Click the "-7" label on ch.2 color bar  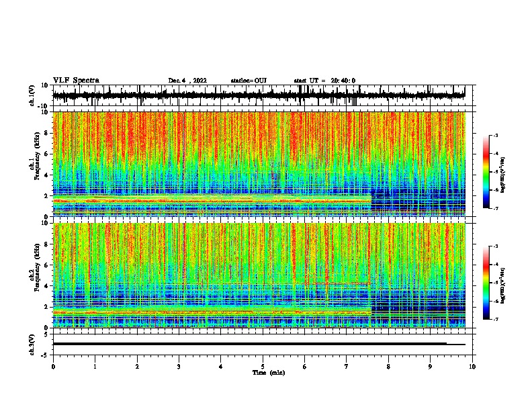pos(495,319)
